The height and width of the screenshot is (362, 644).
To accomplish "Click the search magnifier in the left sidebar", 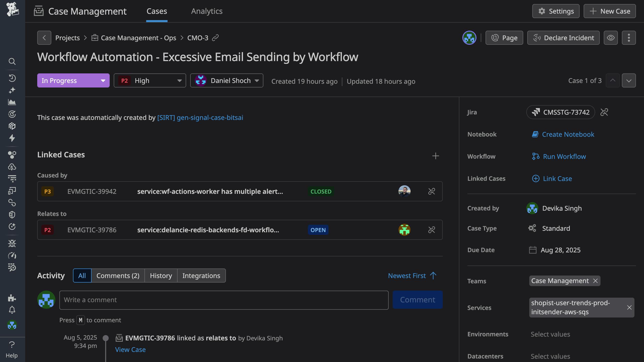I will coord(12,62).
